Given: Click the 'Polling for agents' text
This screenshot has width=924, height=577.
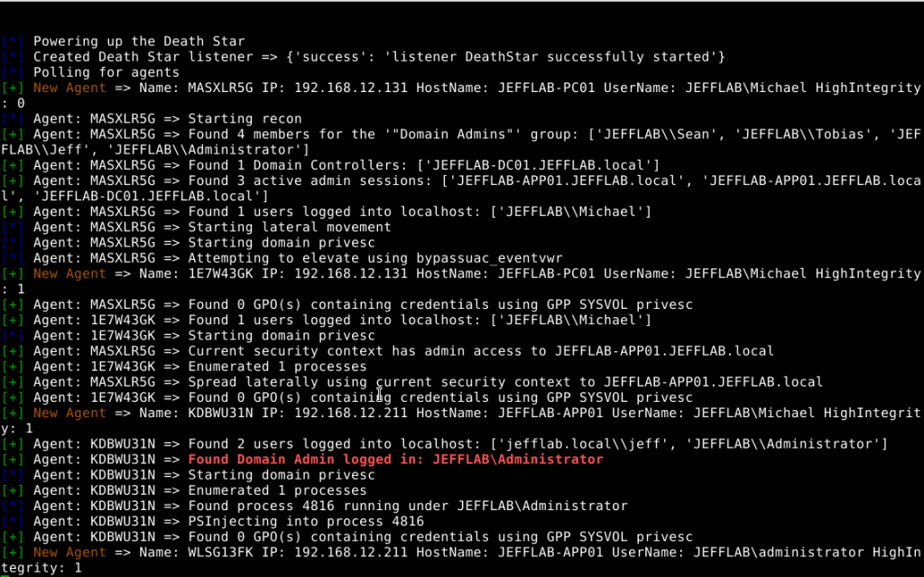Looking at the screenshot, I should pyautogui.click(x=106, y=72).
